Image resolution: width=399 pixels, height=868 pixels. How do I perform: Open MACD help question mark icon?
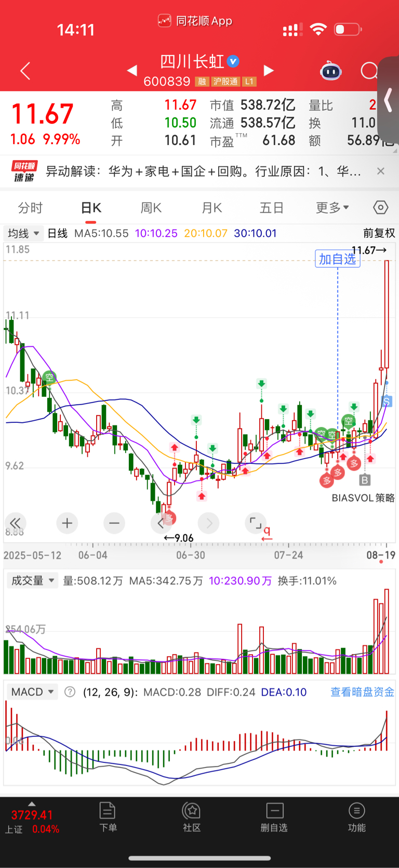(x=70, y=692)
